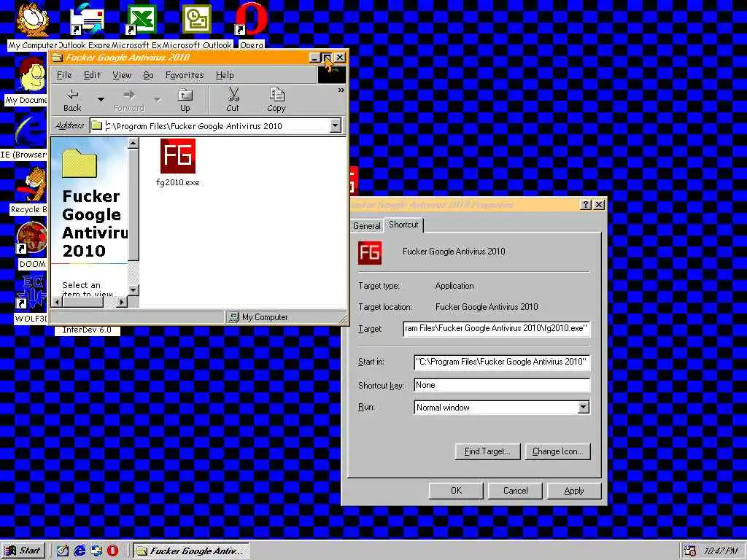The width and height of the screenshot is (747, 560).
Task: Open Quick Launch Internet Explorer icon
Action: tap(80, 551)
